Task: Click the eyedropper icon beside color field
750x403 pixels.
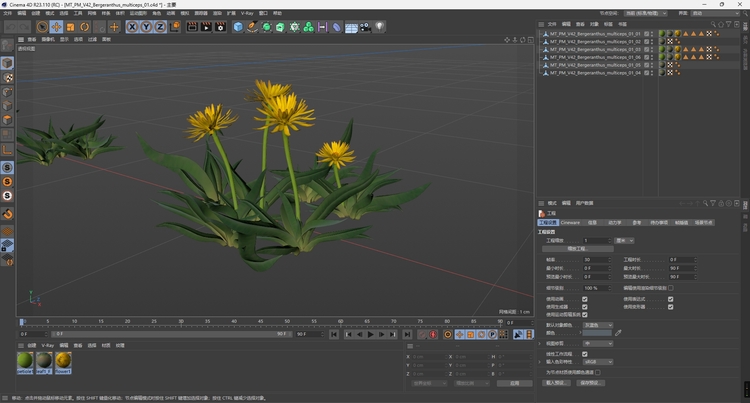Action: (x=618, y=333)
